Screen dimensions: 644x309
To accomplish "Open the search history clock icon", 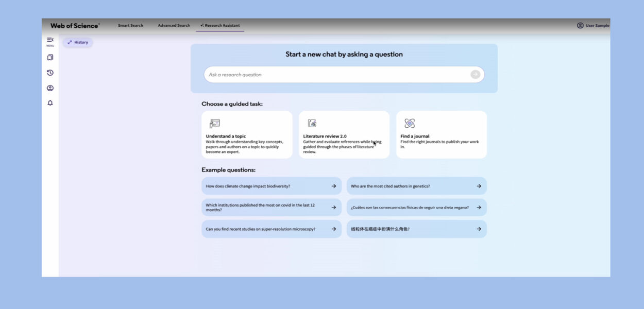I will click(x=50, y=73).
